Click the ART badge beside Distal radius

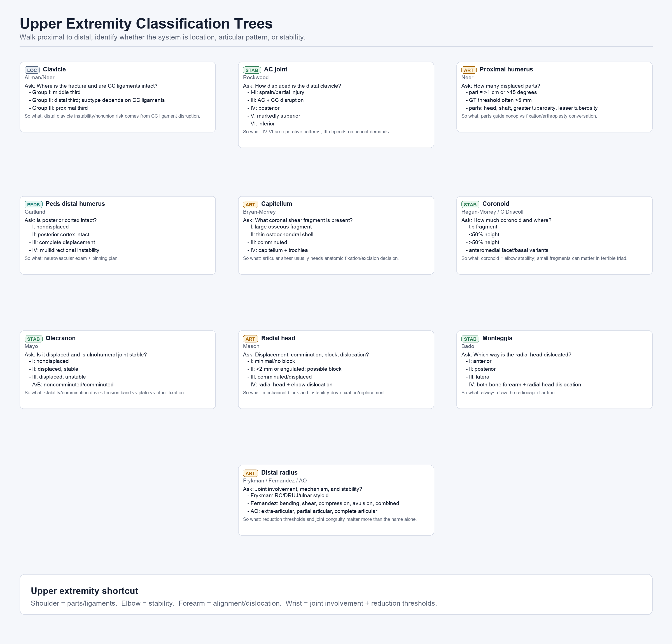[x=250, y=473]
